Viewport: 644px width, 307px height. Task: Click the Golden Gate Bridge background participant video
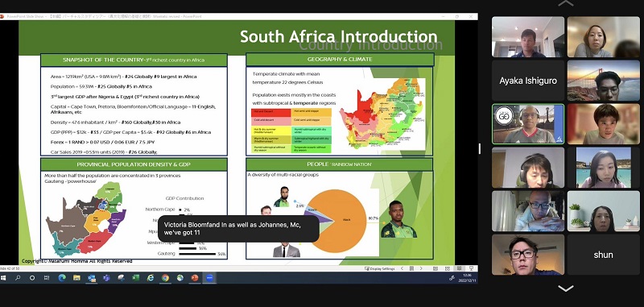(x=603, y=81)
